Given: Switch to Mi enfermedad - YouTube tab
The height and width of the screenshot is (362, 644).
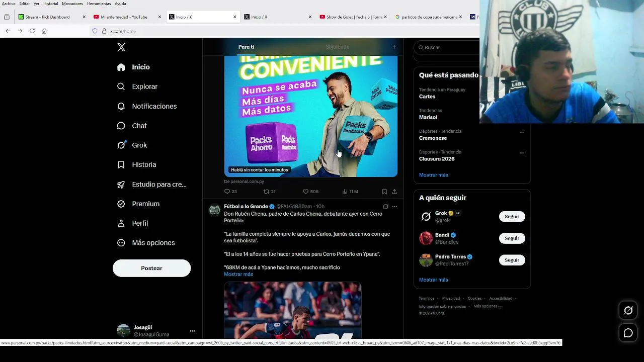Looking at the screenshot, I should 124,17.
